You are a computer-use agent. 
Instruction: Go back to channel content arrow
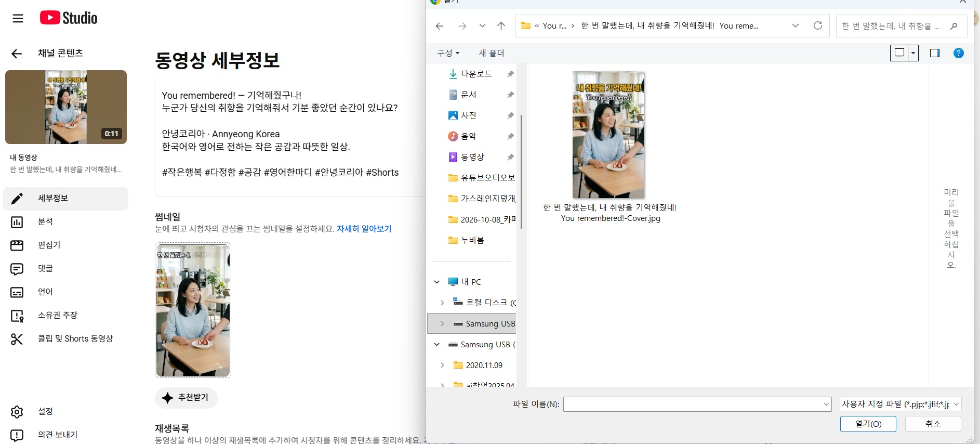(17, 53)
